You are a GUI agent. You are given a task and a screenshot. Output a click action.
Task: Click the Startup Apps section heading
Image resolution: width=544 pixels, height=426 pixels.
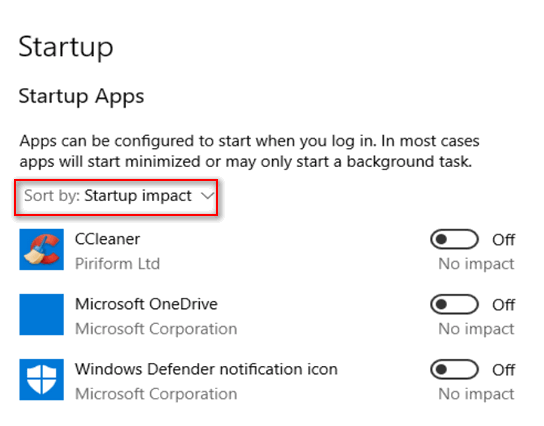(82, 96)
